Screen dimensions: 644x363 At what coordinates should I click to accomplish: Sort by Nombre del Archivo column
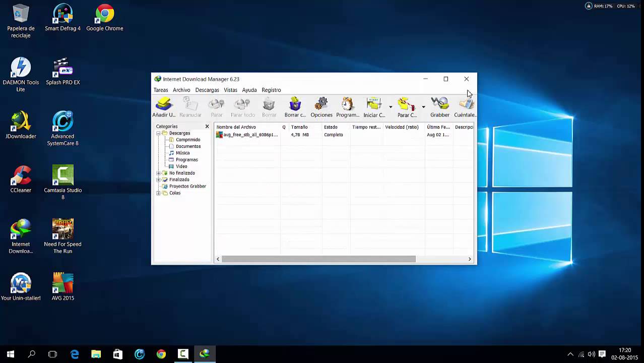coord(247,127)
